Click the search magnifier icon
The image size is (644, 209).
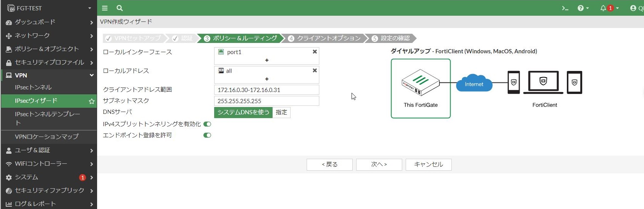[x=120, y=8]
